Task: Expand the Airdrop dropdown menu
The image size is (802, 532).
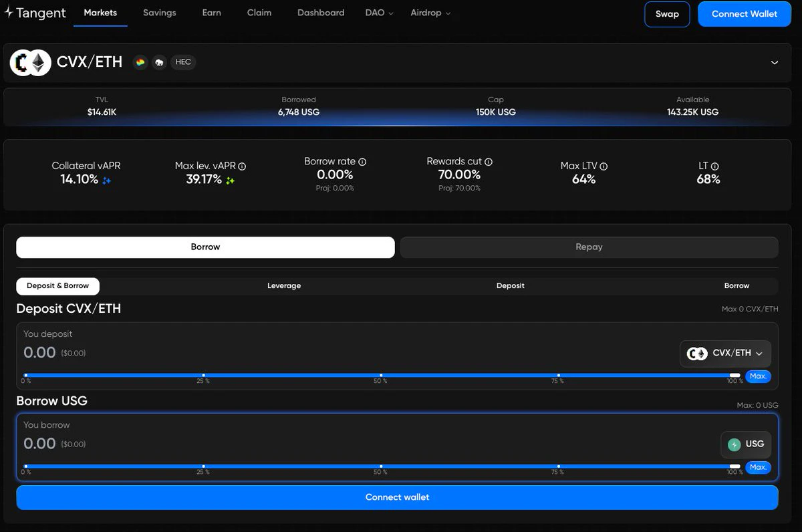Action: [430, 13]
